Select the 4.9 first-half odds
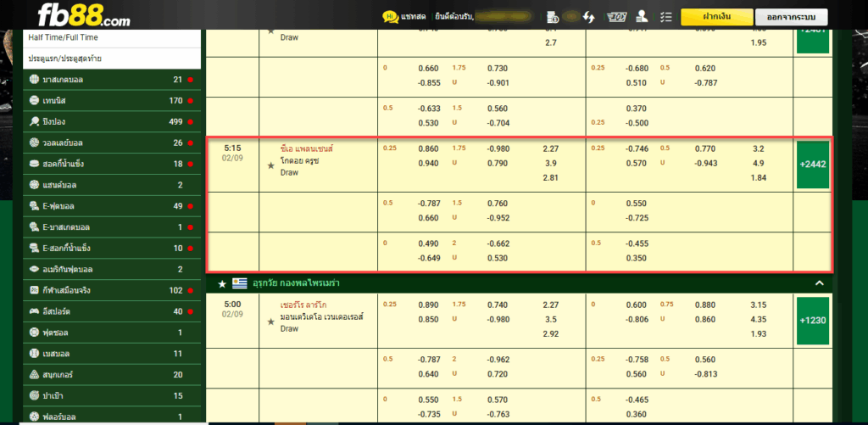Viewport: 868px width, 425px height. tap(759, 164)
